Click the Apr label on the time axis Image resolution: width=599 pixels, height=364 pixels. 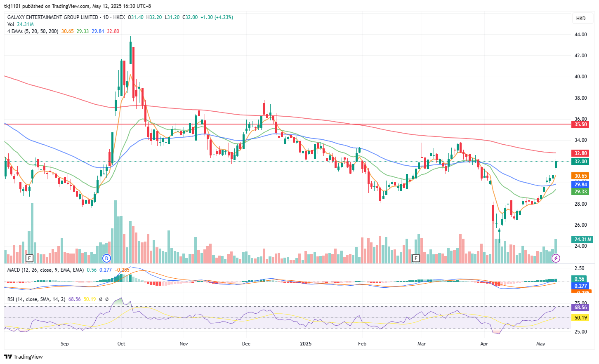pos(484,344)
